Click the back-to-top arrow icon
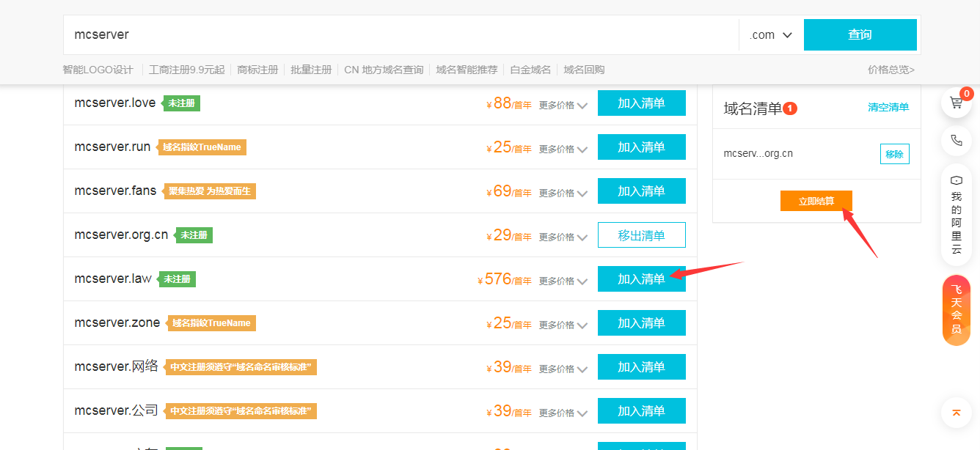 point(956,413)
